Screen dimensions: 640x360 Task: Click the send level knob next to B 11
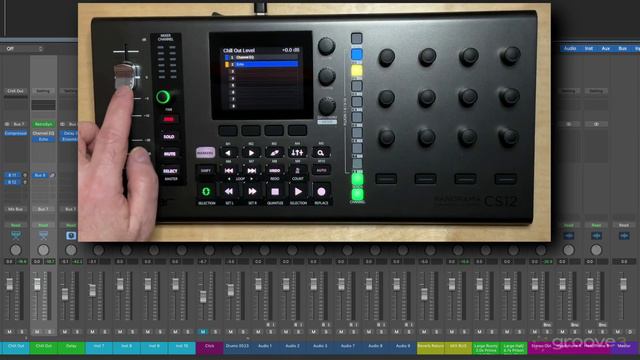25,175
